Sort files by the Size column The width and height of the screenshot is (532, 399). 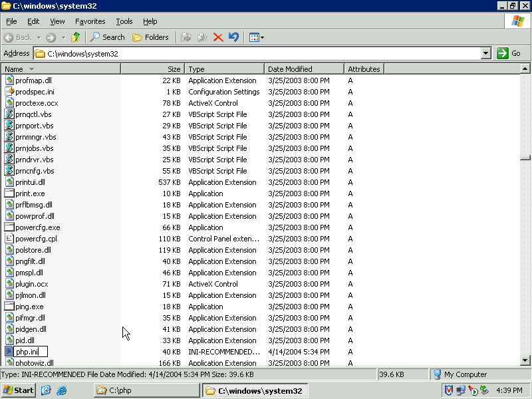click(x=153, y=69)
